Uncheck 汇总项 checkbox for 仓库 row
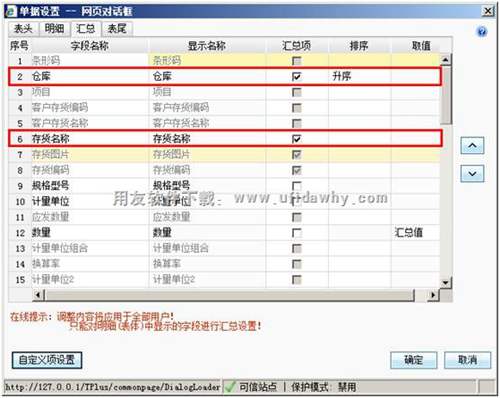 pos(296,76)
